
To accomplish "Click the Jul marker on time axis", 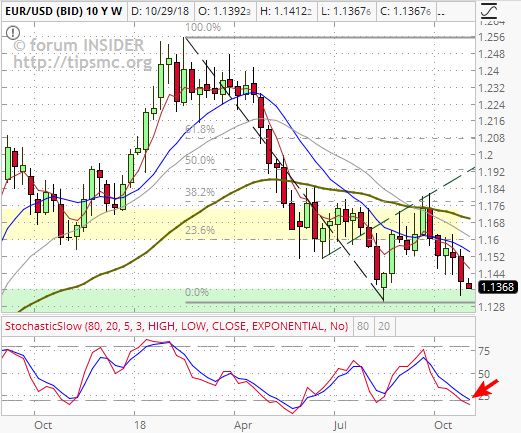I will pyautogui.click(x=340, y=425).
